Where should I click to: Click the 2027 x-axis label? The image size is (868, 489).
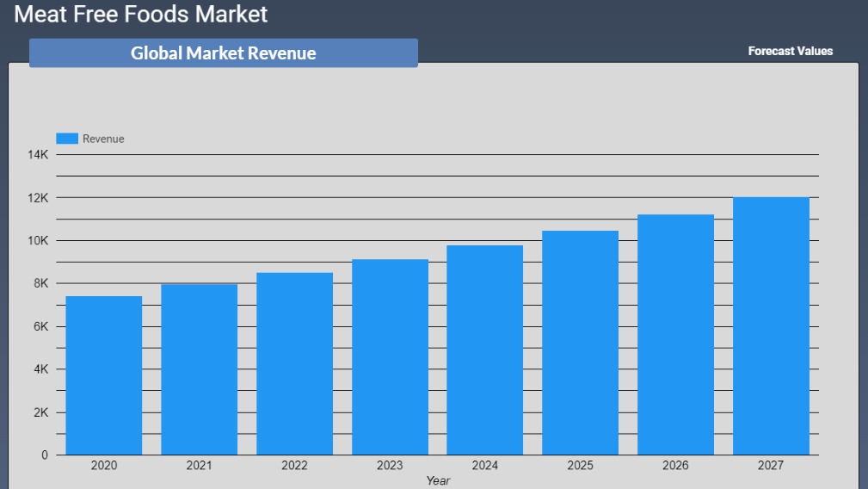click(x=771, y=466)
